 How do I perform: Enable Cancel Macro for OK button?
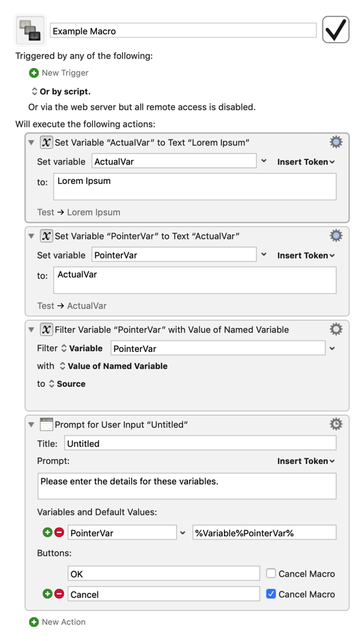pyautogui.click(x=271, y=573)
